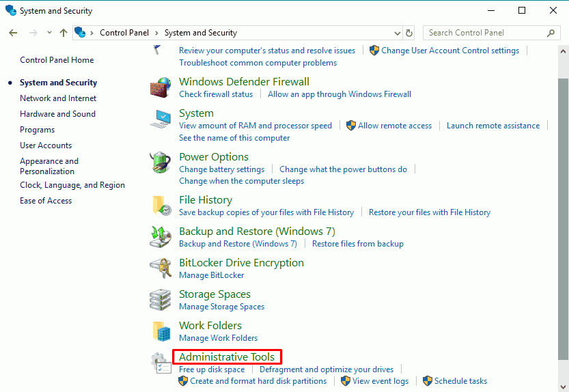This screenshot has height=392, width=569.
Task: Click the Administrative Tools gear checklist icon
Action: [161, 363]
